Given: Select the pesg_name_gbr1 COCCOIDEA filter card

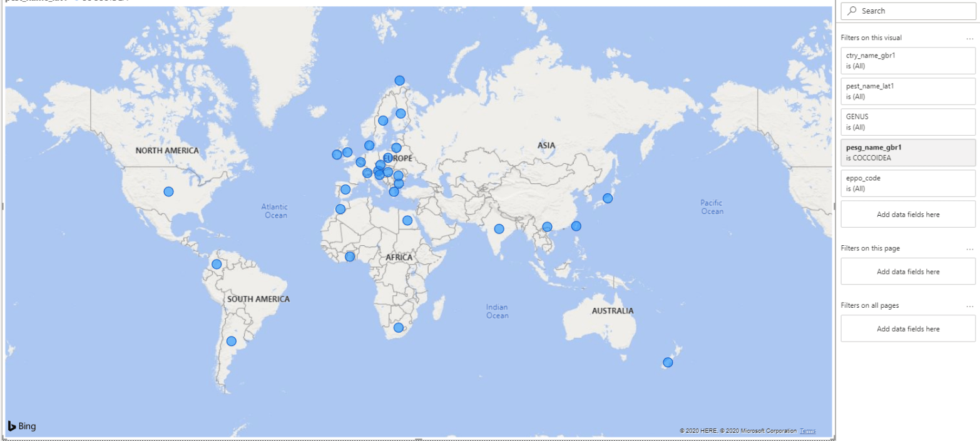Looking at the screenshot, I should coord(907,153).
